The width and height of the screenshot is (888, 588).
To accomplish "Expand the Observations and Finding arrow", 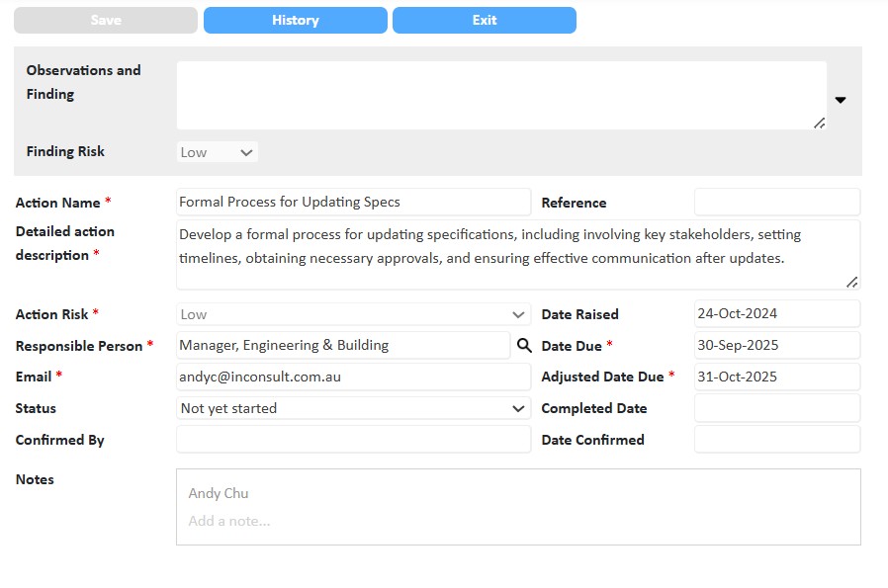I will pos(841,100).
